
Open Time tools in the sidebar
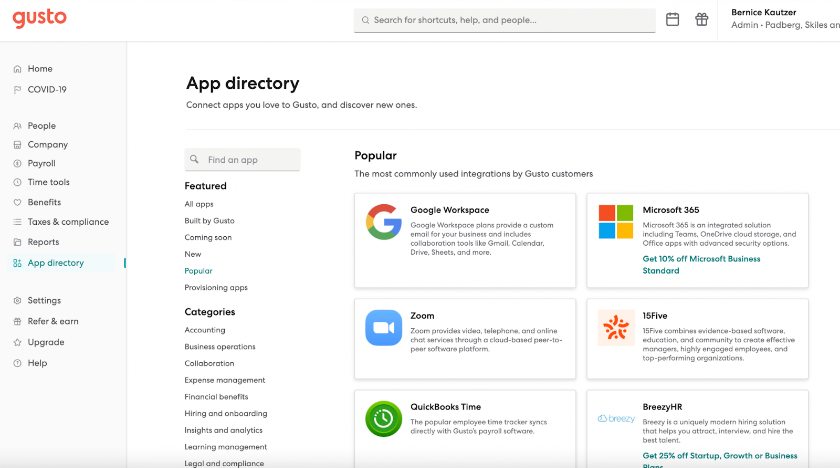49,183
